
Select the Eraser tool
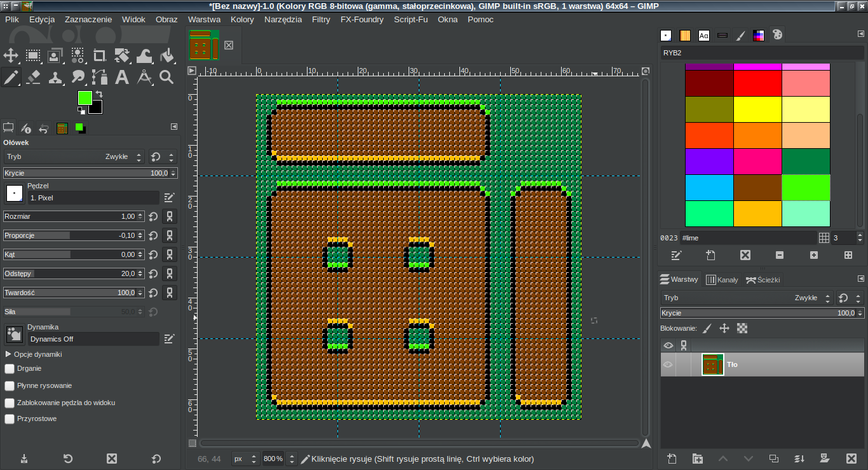tap(33, 78)
